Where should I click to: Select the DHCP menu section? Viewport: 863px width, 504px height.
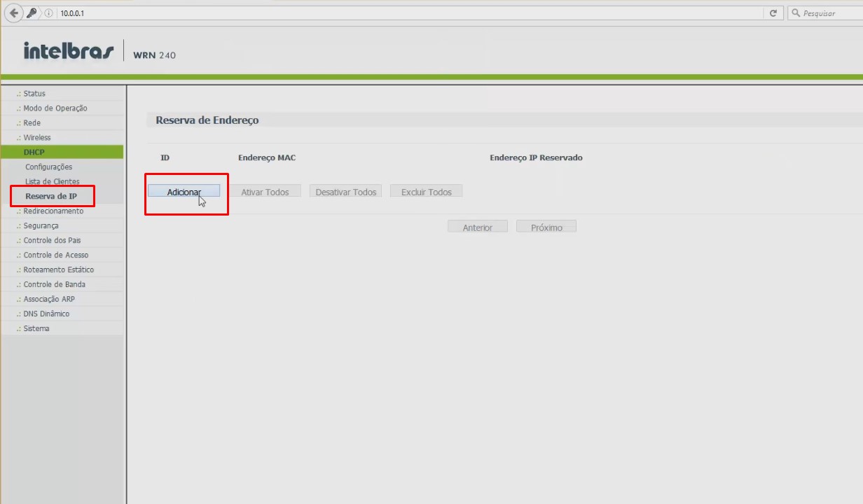click(x=62, y=152)
